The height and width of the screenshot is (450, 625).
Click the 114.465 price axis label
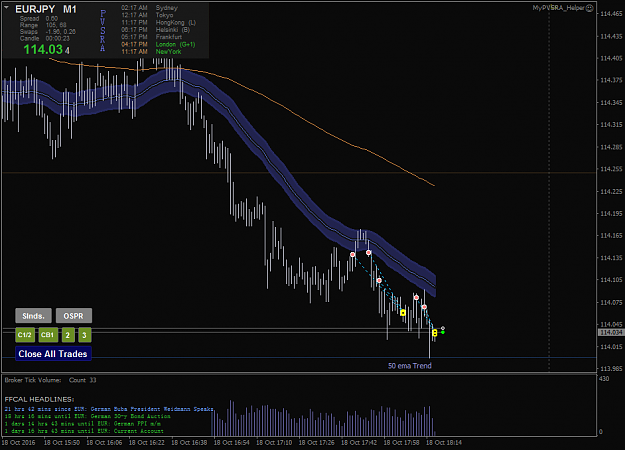[611, 14]
